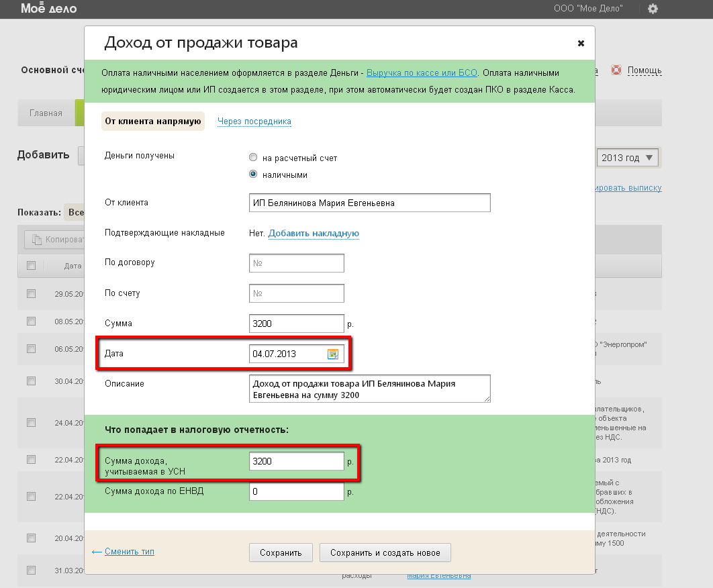Viewport: 713px width, 588px height.
Task: Click the Описание text area
Action: pos(370,389)
